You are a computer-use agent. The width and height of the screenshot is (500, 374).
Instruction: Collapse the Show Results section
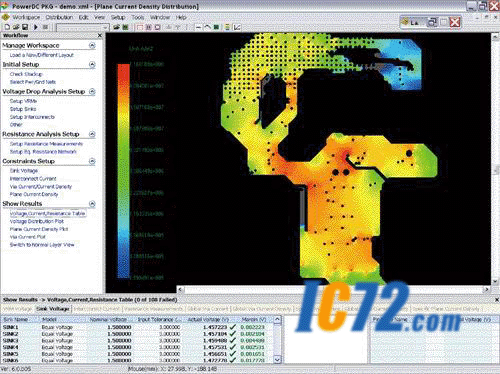92,204
